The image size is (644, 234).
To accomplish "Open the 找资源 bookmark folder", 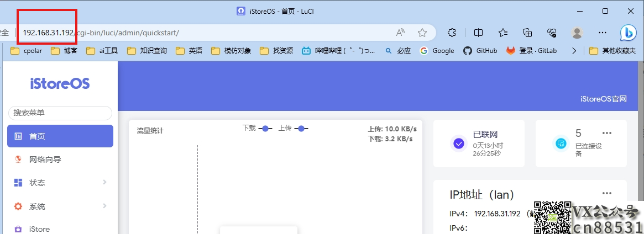I will coord(276,51).
